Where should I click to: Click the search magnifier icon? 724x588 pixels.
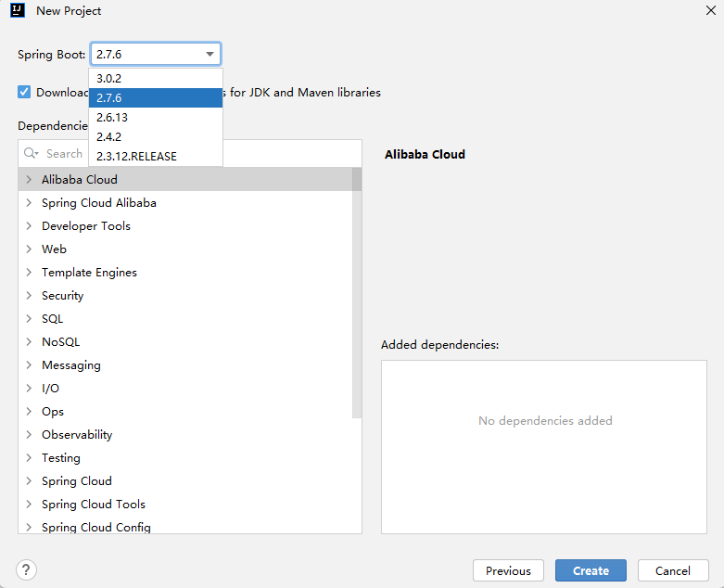tap(31, 153)
